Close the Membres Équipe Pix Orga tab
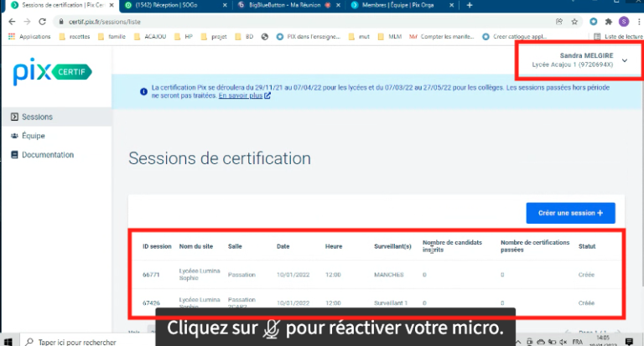The width and height of the screenshot is (644, 346). pos(451,5)
